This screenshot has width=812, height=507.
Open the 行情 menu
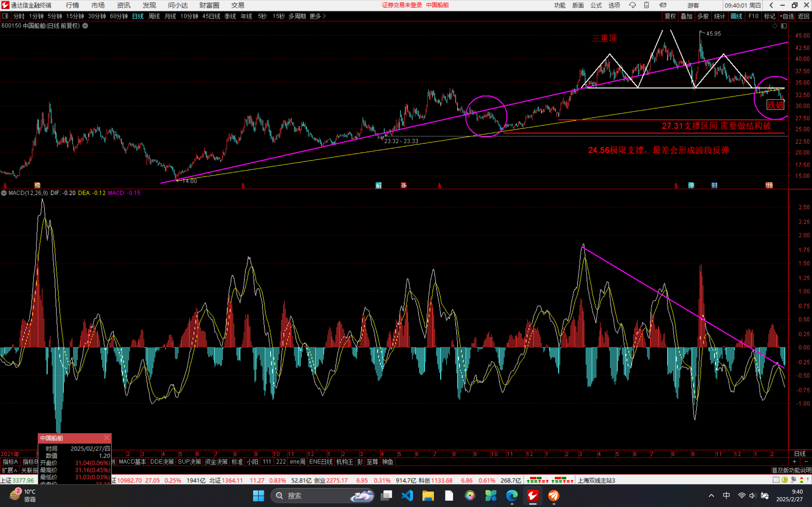(x=72, y=5)
